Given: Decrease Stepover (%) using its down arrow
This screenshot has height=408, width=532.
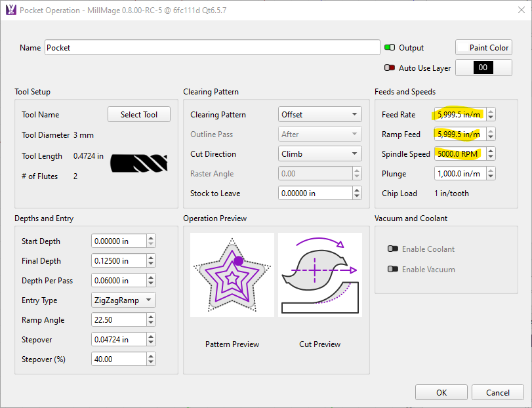Looking at the screenshot, I should point(151,361).
